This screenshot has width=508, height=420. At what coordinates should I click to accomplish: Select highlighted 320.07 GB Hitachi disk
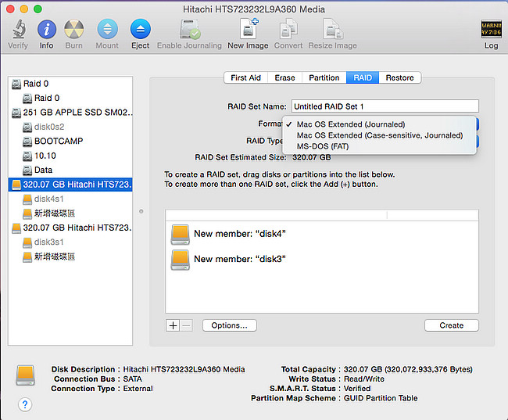[x=70, y=185]
